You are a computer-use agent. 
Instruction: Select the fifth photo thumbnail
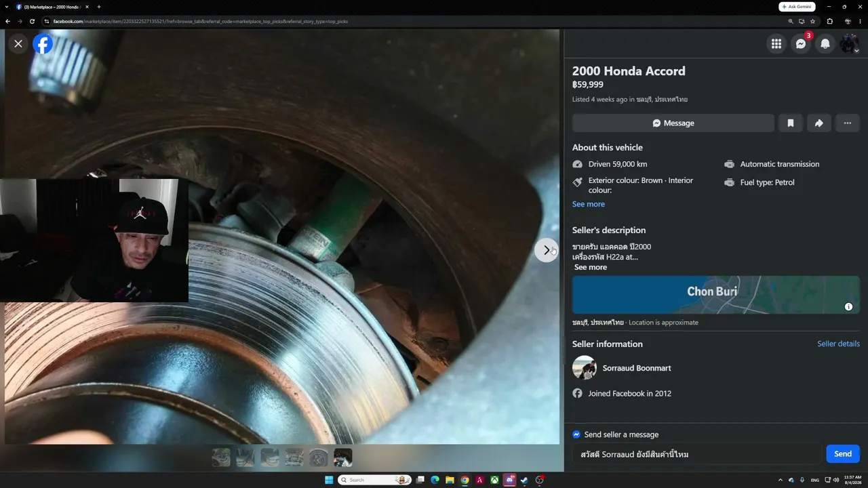319,457
